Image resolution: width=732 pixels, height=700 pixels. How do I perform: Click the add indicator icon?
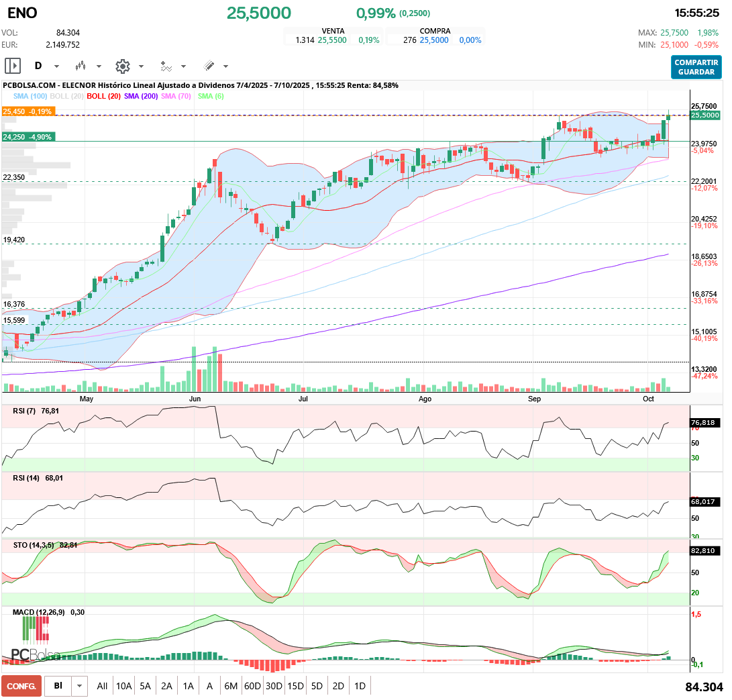(166, 66)
